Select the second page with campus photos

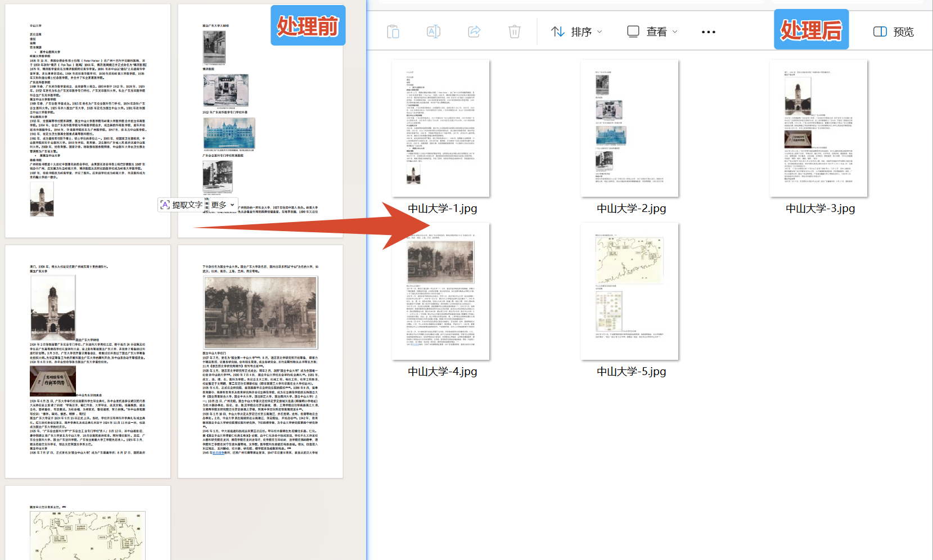(260, 121)
